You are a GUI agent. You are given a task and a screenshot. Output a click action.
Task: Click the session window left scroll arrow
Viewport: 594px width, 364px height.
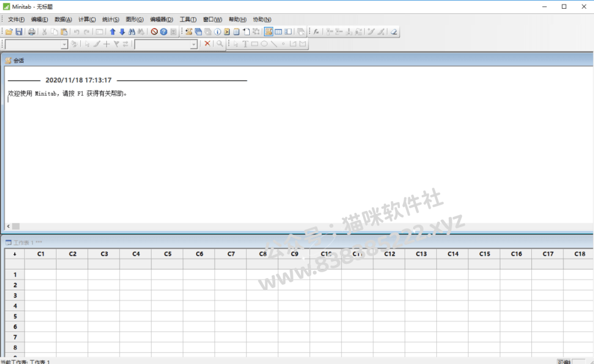(x=8, y=226)
